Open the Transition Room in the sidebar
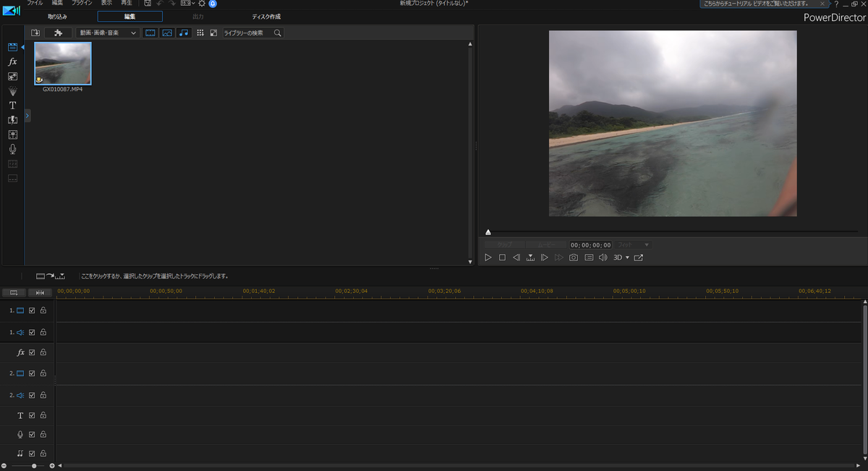Image resolution: width=868 pixels, height=471 pixels. click(x=12, y=120)
